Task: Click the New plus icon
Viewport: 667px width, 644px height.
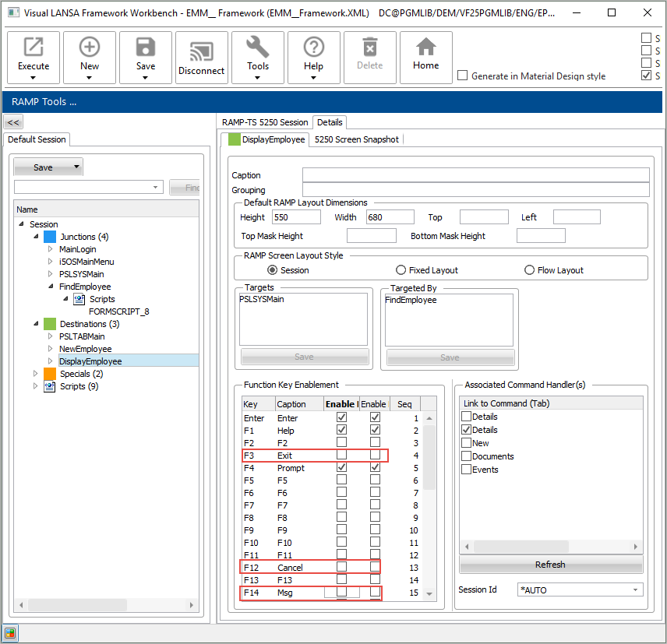Action: pyautogui.click(x=90, y=48)
